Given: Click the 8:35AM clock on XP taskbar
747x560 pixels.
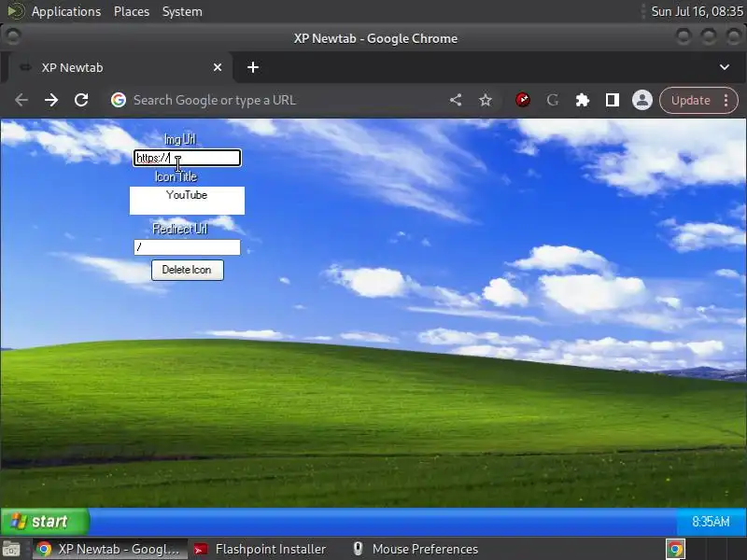Looking at the screenshot, I should (x=711, y=522).
